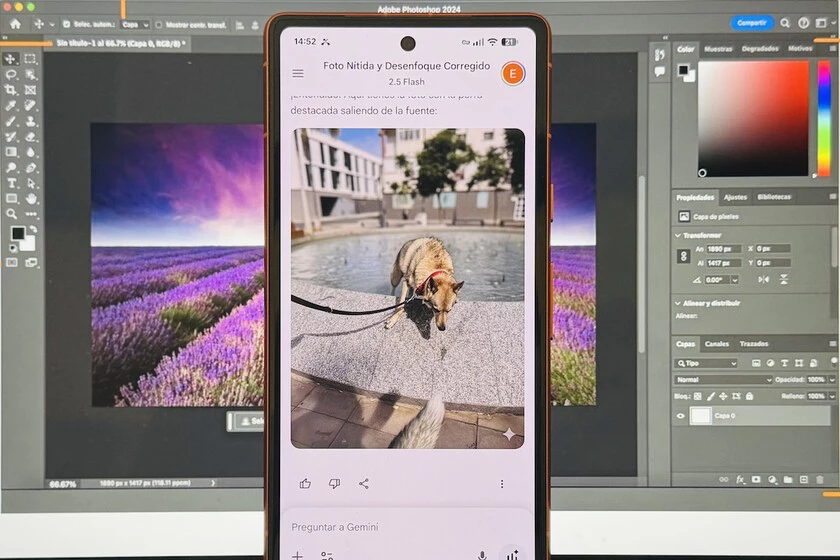Select the Lasso tool
This screenshot has width=840, height=560.
pyautogui.click(x=11, y=75)
